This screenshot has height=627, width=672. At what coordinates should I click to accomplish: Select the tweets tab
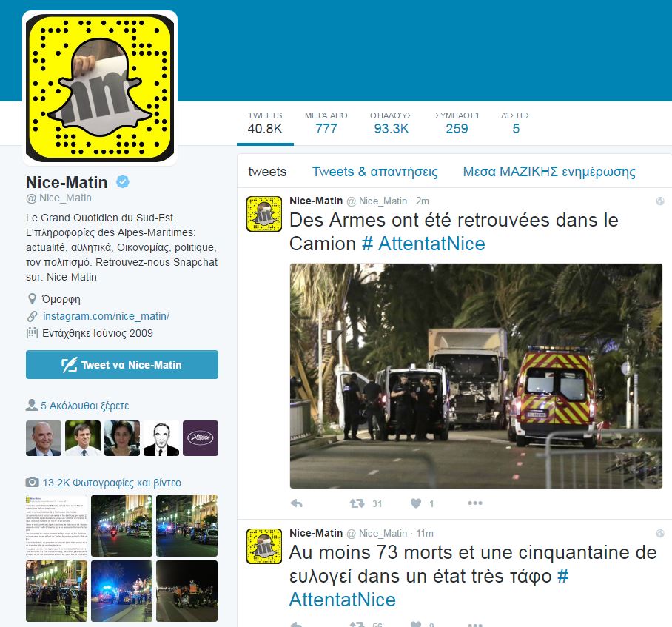267,172
